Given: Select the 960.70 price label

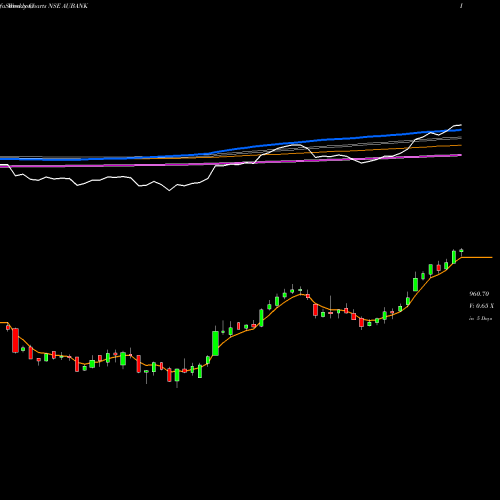Looking at the screenshot, I should (x=479, y=294).
